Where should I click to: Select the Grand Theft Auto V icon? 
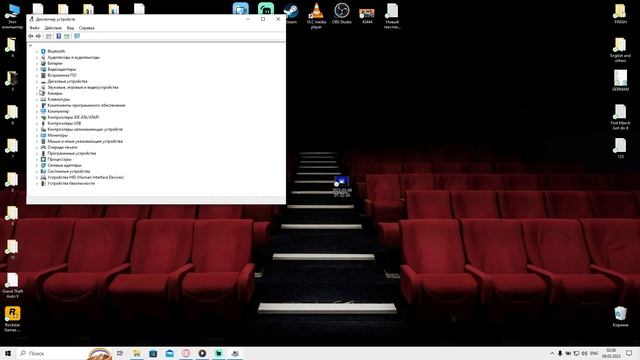(x=12, y=285)
